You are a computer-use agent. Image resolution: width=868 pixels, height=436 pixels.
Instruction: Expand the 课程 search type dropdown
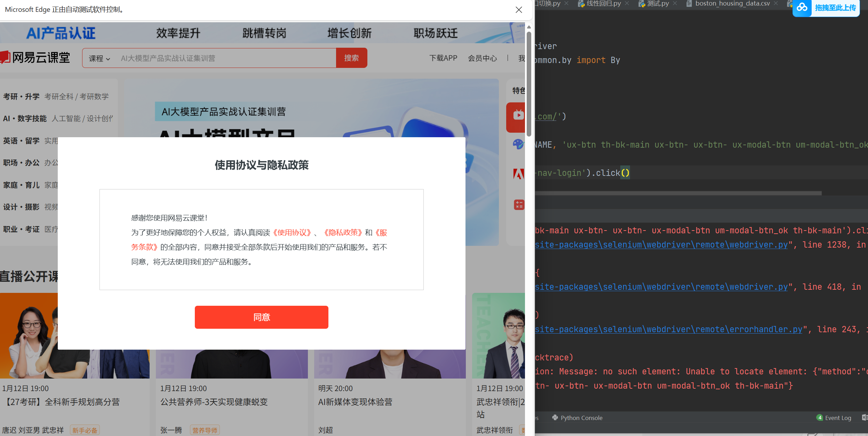click(x=99, y=59)
